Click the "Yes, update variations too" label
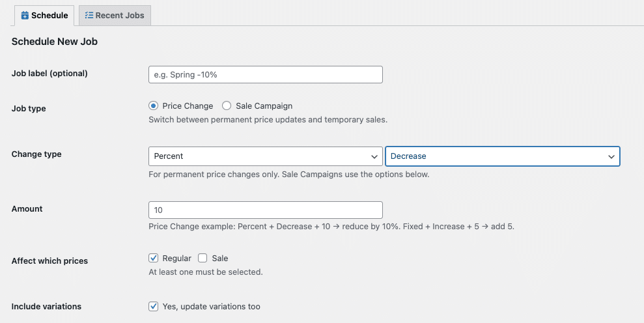 click(x=211, y=306)
